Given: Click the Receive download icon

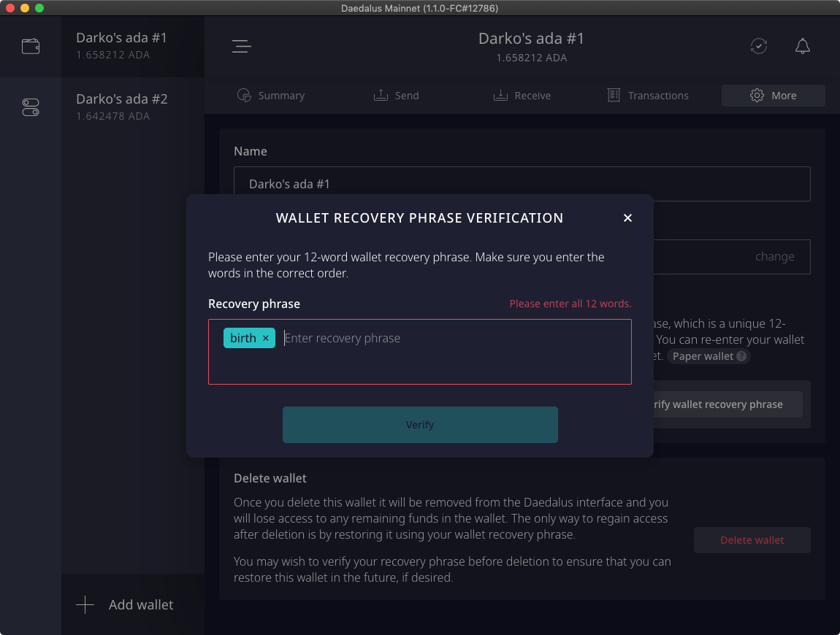Looking at the screenshot, I should pos(500,96).
